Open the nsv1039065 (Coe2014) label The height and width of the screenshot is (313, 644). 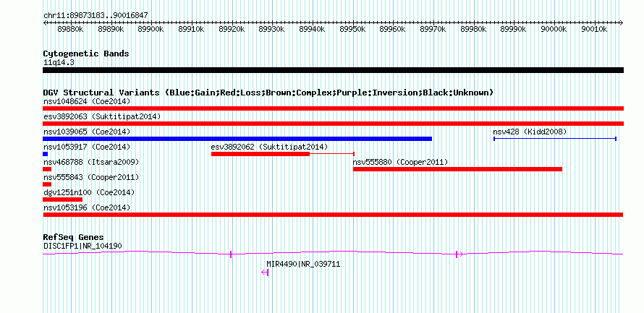[87, 132]
